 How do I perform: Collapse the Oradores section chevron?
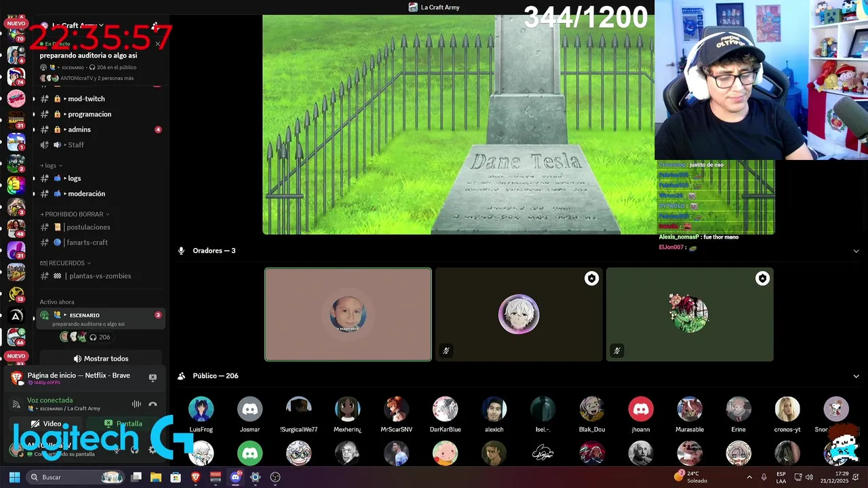856,251
